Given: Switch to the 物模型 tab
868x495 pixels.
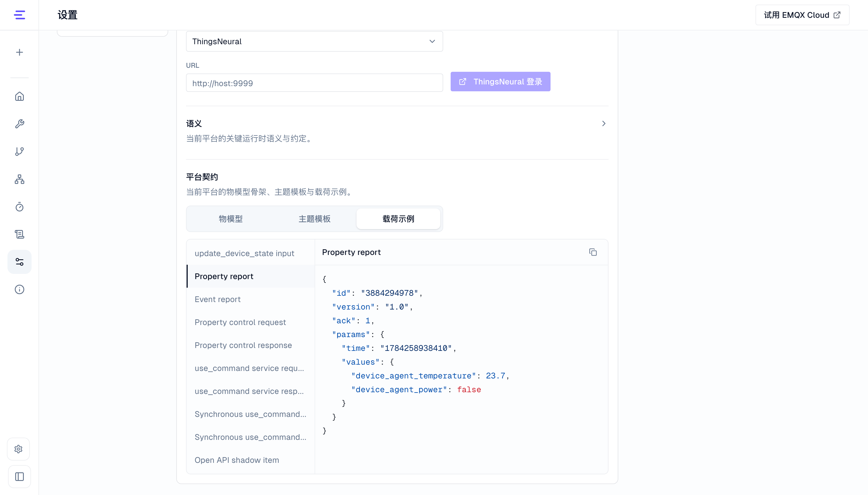Looking at the screenshot, I should pyautogui.click(x=230, y=219).
